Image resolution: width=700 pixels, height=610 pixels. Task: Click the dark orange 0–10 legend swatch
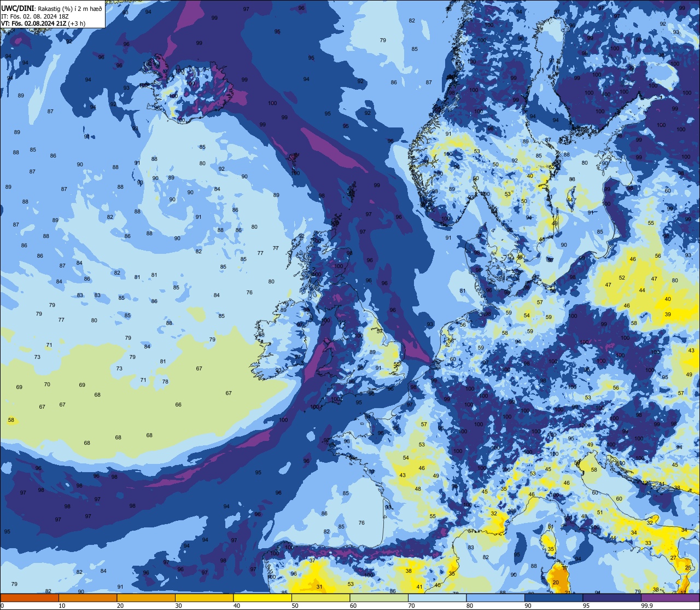pos(30,597)
